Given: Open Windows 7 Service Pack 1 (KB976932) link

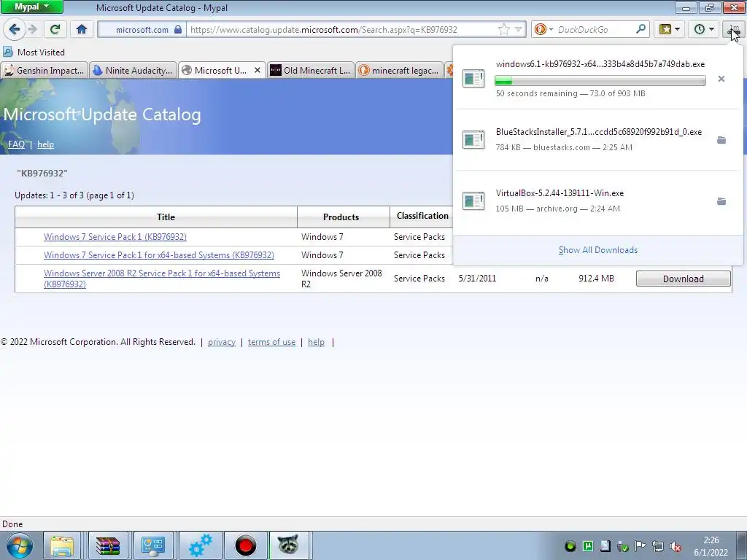Looking at the screenshot, I should pyautogui.click(x=115, y=237).
